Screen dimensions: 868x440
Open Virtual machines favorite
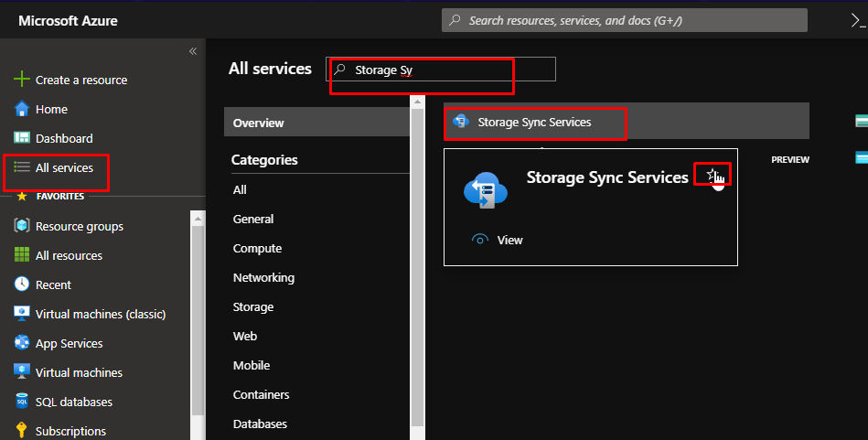(x=79, y=372)
